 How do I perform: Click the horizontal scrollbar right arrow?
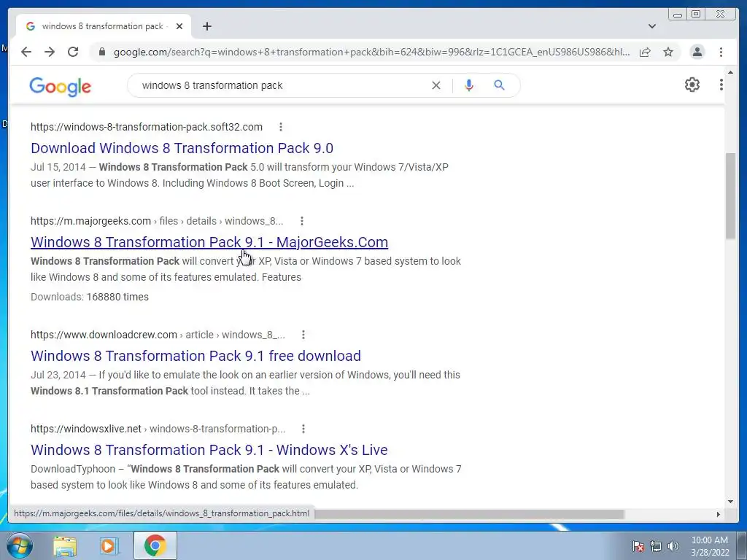coord(719,514)
